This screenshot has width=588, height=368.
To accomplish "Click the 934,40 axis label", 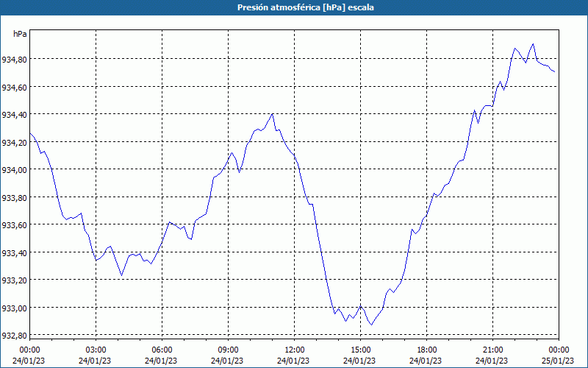I will pos(14,115).
